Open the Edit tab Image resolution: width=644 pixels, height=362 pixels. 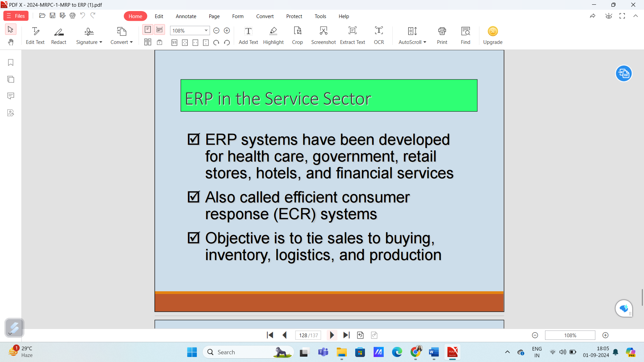(159, 16)
